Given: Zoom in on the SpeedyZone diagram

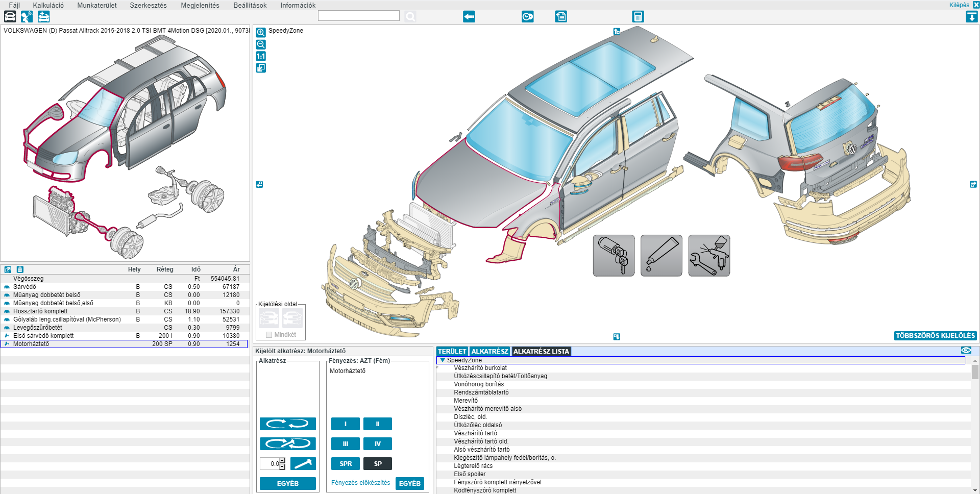Looking at the screenshot, I should 261,33.
